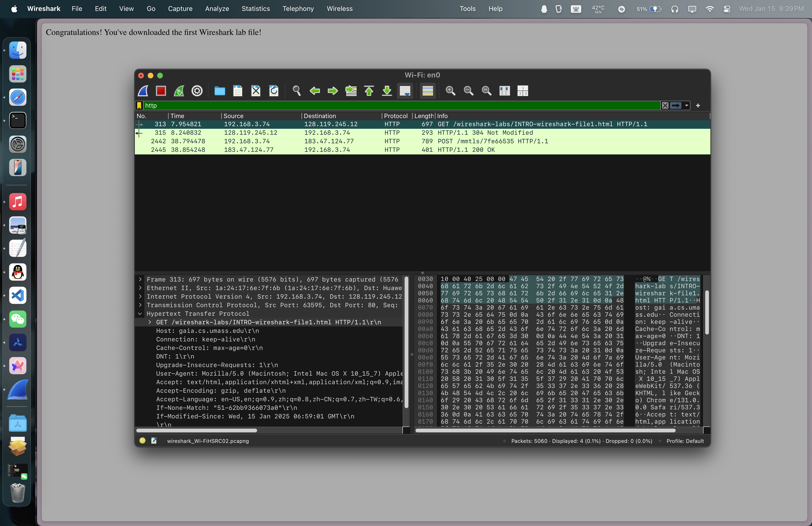Expand Transmission Control Protocol details
This screenshot has width=812, height=526.
pos(140,305)
